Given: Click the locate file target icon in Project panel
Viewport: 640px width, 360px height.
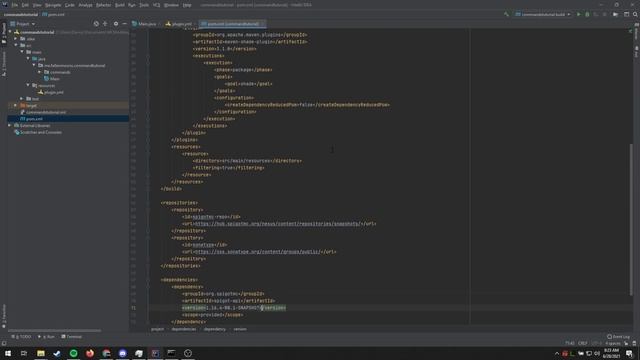Looking at the screenshot, I should [x=96, y=24].
